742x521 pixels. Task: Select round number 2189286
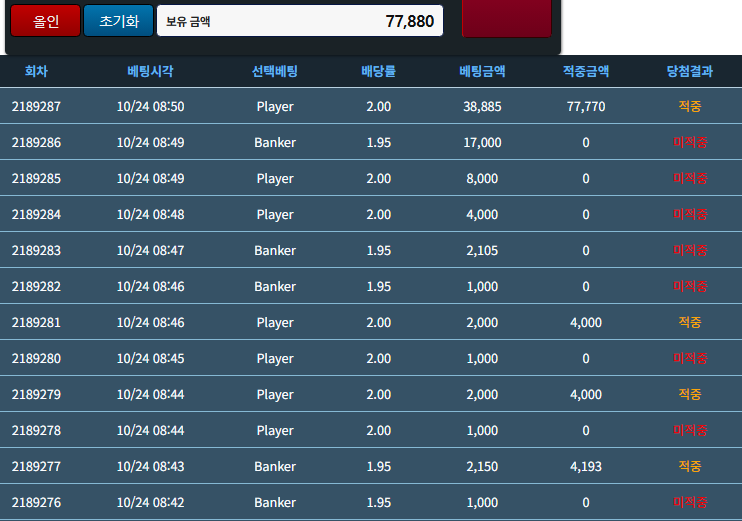[x=36, y=142]
